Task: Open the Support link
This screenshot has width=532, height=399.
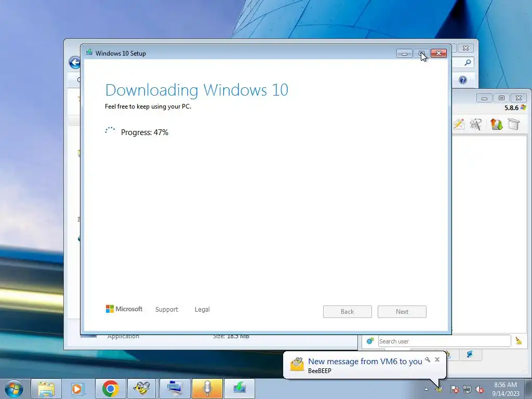Action: point(167,309)
